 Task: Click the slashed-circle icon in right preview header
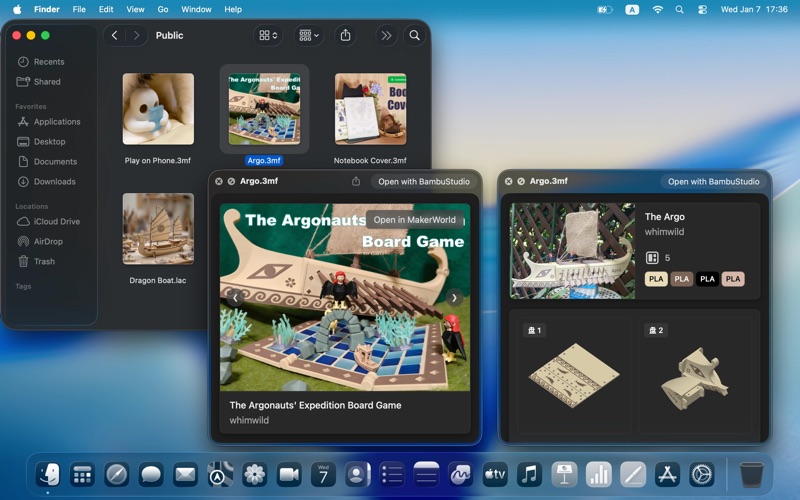point(521,181)
